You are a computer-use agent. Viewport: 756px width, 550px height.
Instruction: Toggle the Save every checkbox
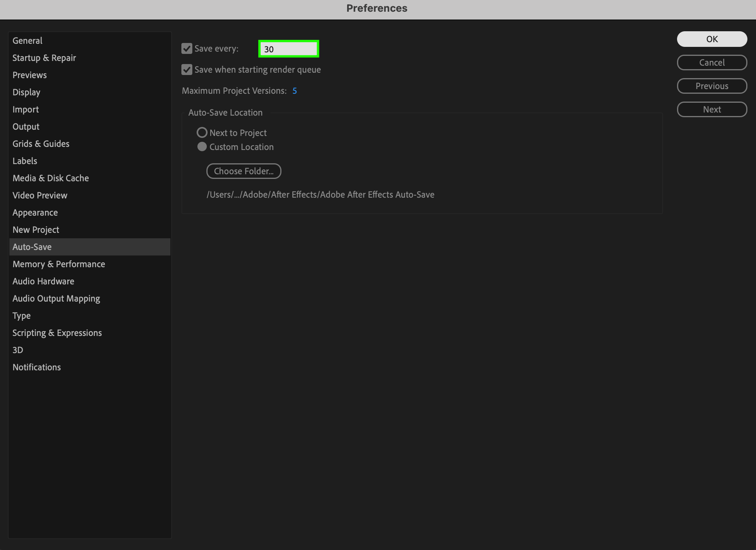(187, 49)
